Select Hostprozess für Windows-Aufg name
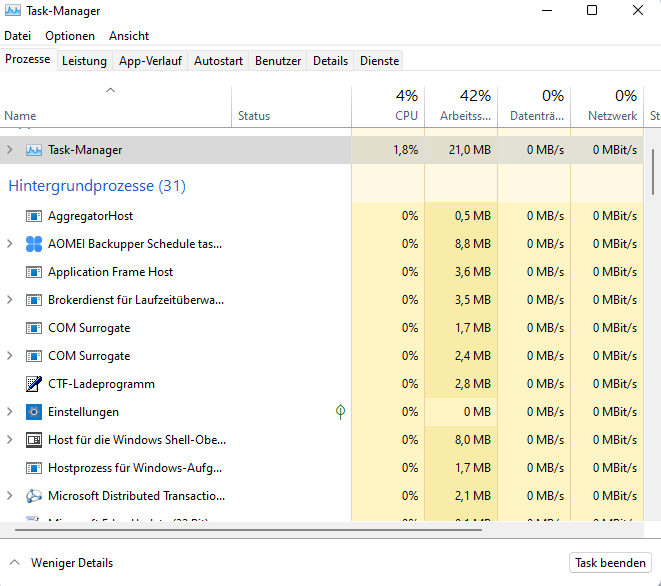The width and height of the screenshot is (661, 586). [x=135, y=468]
